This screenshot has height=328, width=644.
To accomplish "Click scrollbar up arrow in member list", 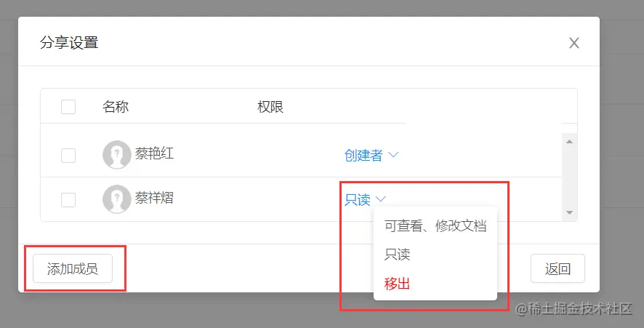I will (569, 141).
